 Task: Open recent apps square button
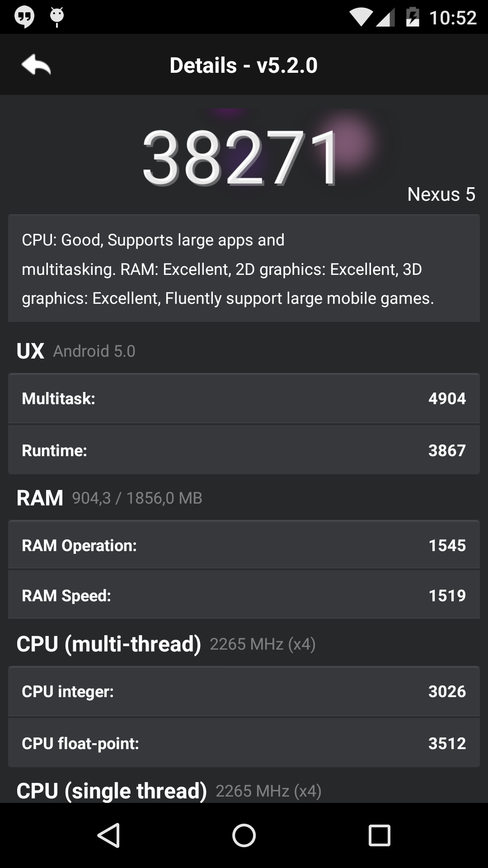coord(380,835)
